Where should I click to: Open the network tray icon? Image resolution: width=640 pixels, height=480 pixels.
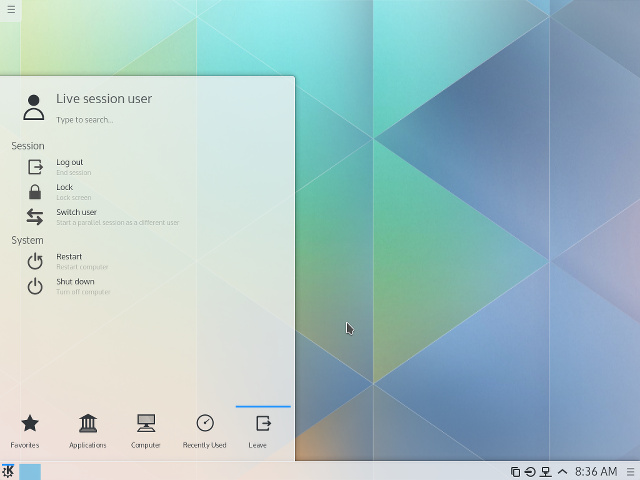(546, 472)
